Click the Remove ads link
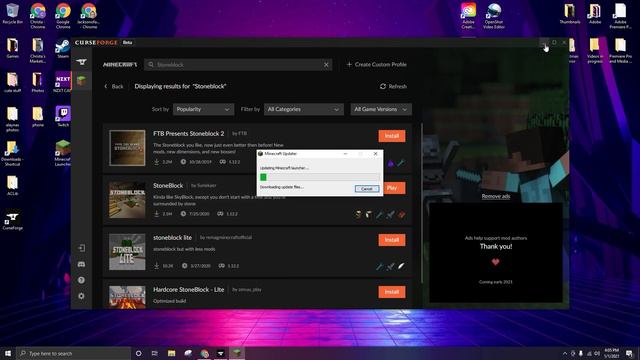Image resolution: width=640 pixels, height=360 pixels. click(496, 196)
